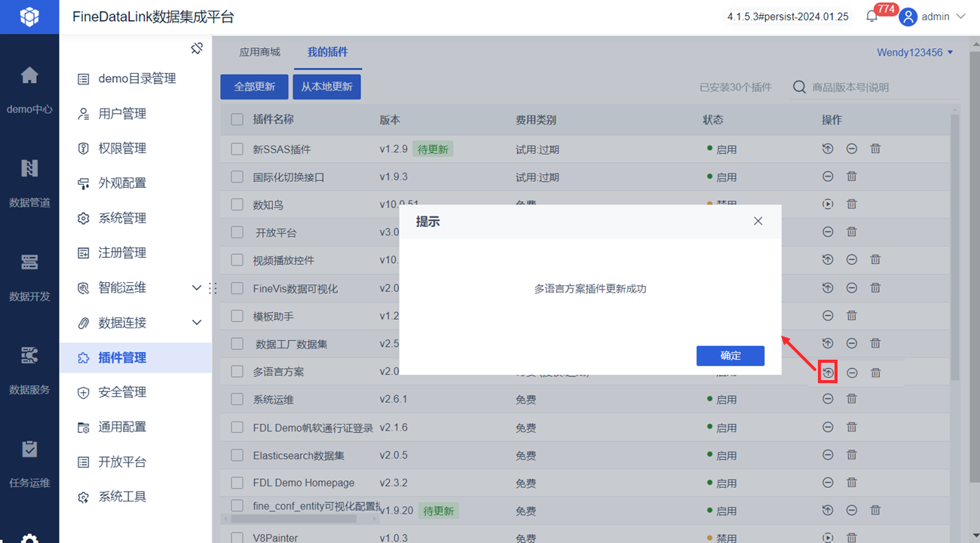The height and width of the screenshot is (543, 980).
Task: Disable the 国际化切换接口 plugin
Action: coord(828,176)
